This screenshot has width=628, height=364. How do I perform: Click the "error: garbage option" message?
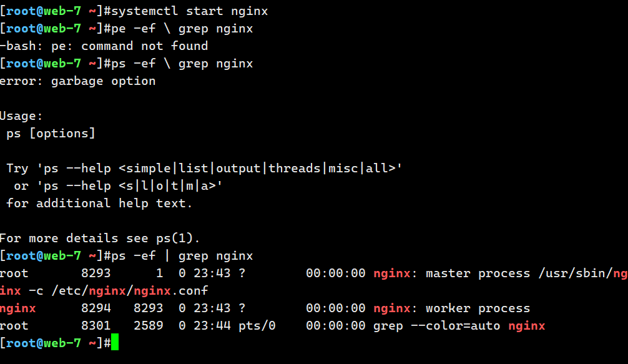77,81
